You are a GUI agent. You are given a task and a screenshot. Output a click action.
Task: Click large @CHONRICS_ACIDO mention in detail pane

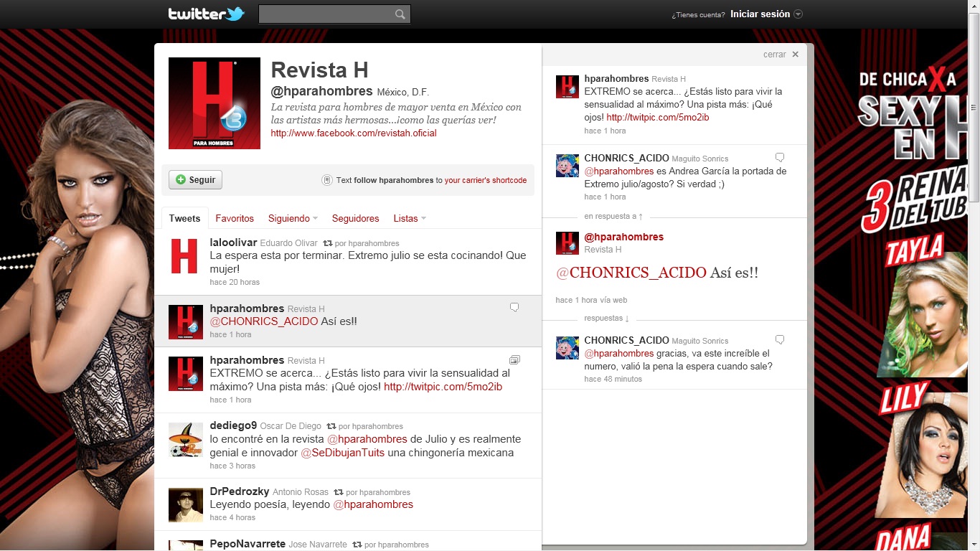click(x=631, y=273)
